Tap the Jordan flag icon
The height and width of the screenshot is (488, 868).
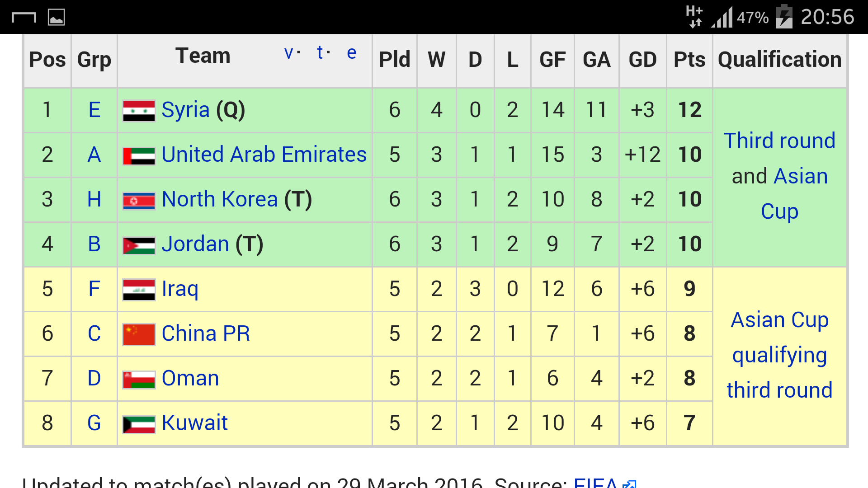pos(139,245)
